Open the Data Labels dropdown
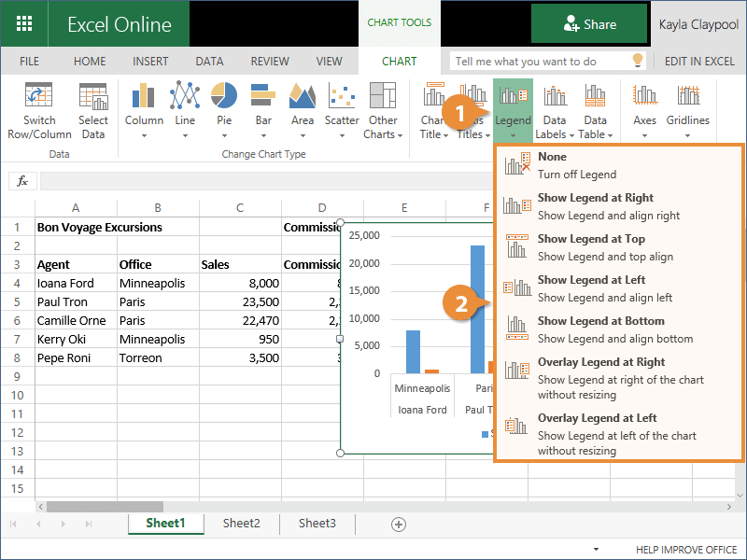 pyautogui.click(x=554, y=134)
